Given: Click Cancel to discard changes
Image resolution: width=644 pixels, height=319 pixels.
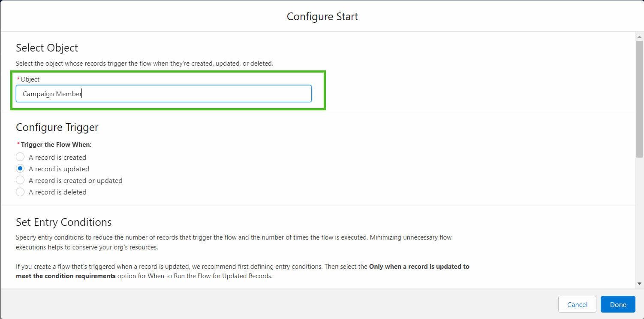Looking at the screenshot, I should [577, 304].
